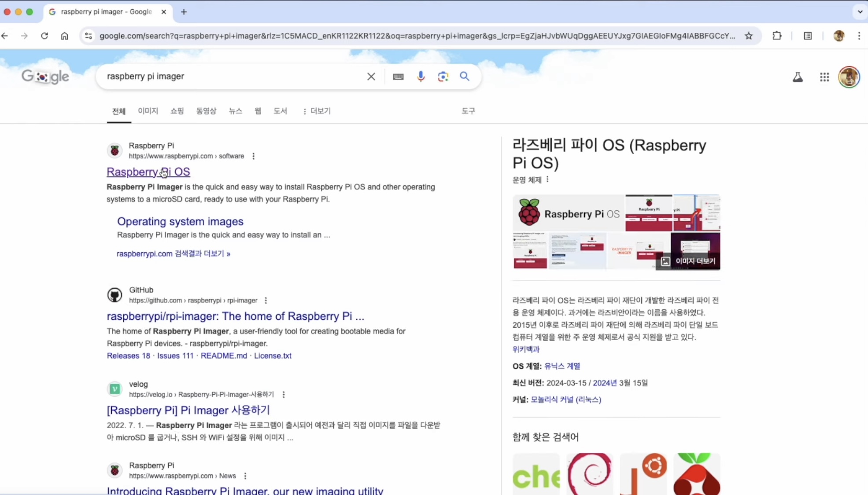Open Google Lens image search
The height and width of the screenshot is (495, 868).
coord(443,77)
